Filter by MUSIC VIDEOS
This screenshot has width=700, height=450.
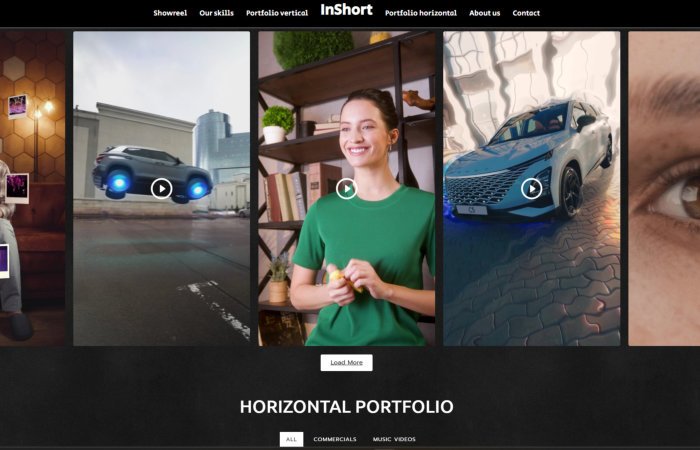394,439
